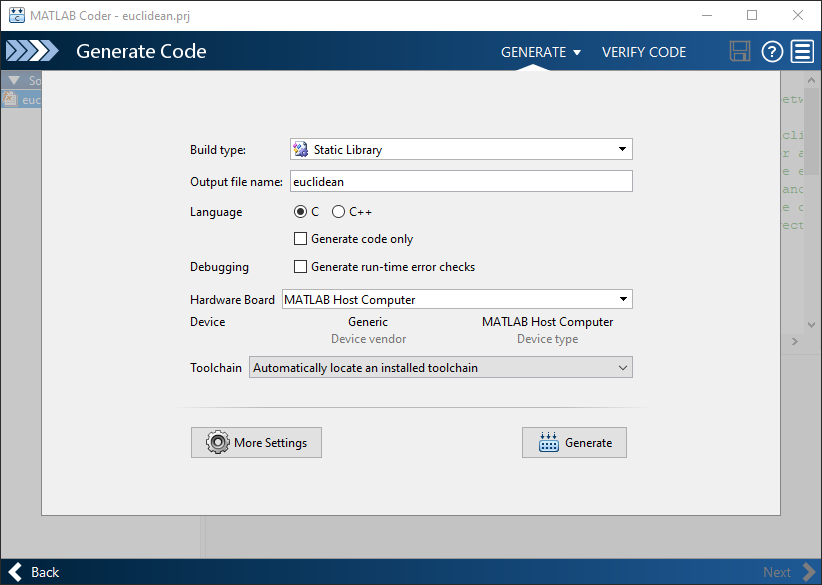Click the More Settings button

click(256, 442)
